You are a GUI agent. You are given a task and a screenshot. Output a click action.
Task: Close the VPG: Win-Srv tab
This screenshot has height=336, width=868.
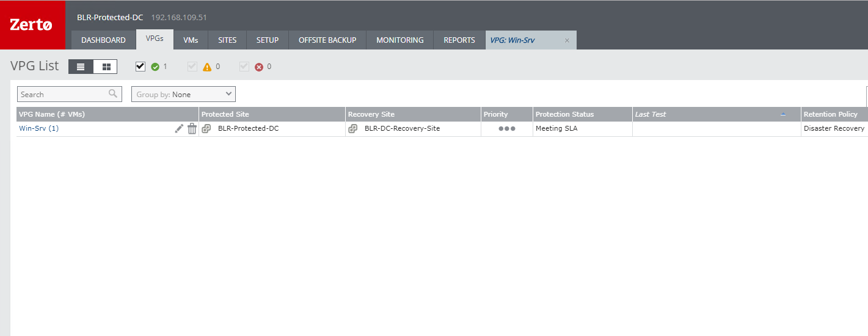click(567, 40)
